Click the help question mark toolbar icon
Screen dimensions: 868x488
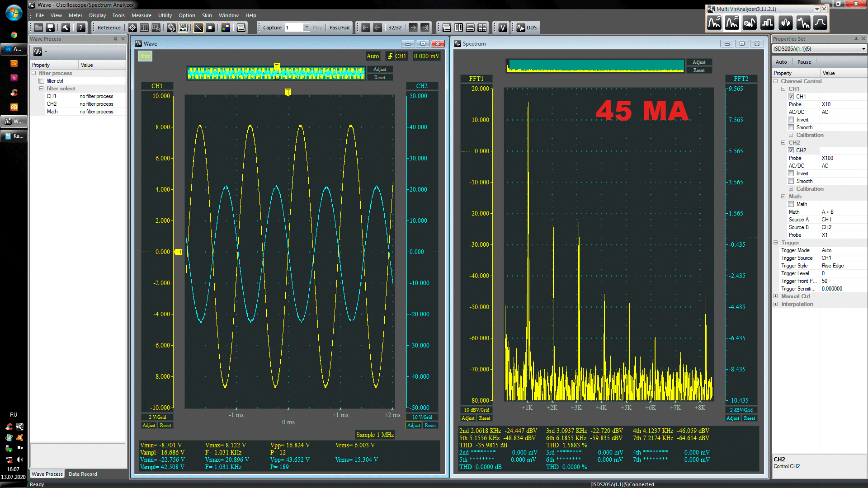81,28
